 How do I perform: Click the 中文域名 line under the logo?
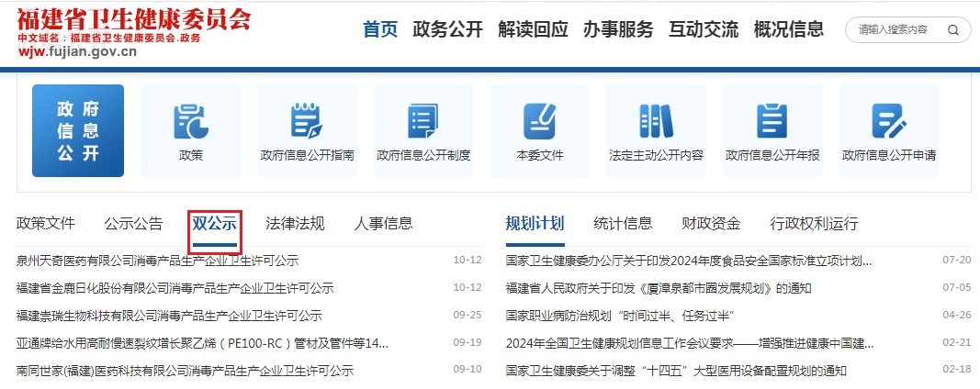109,39
